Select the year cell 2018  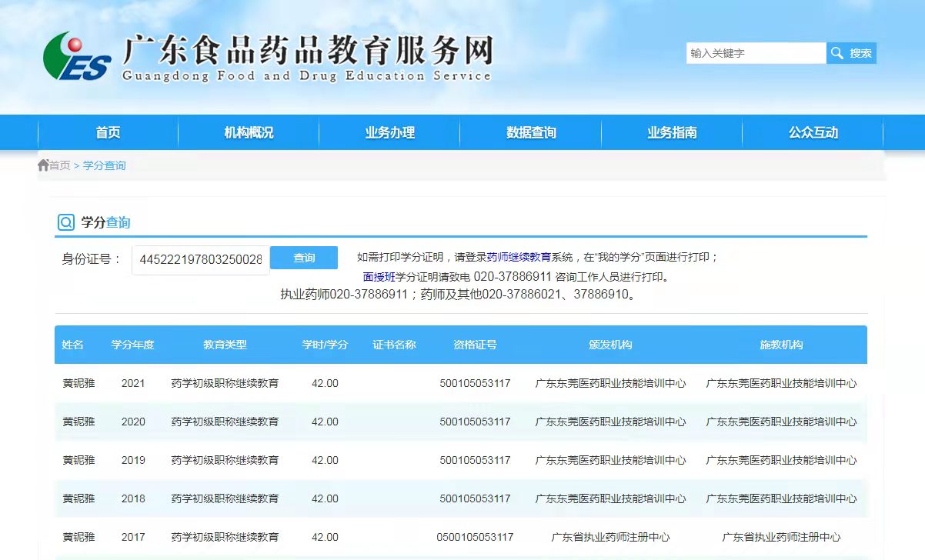[x=133, y=498]
